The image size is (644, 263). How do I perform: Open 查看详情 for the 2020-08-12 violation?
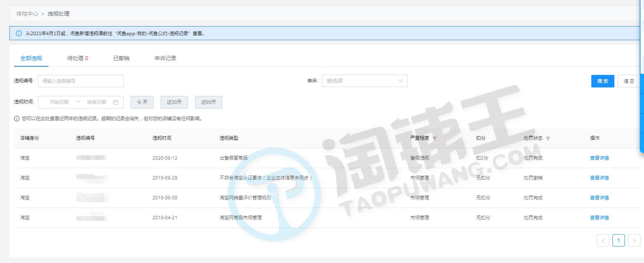click(599, 158)
